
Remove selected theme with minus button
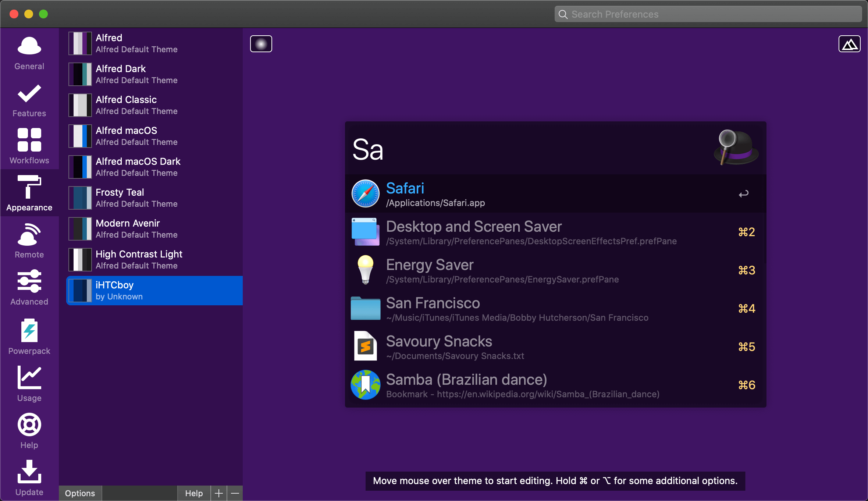click(235, 493)
